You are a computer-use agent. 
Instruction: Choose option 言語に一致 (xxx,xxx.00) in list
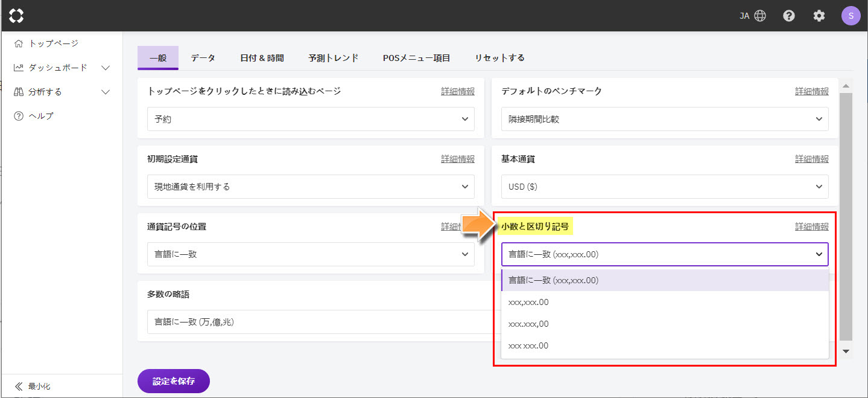[x=665, y=280]
